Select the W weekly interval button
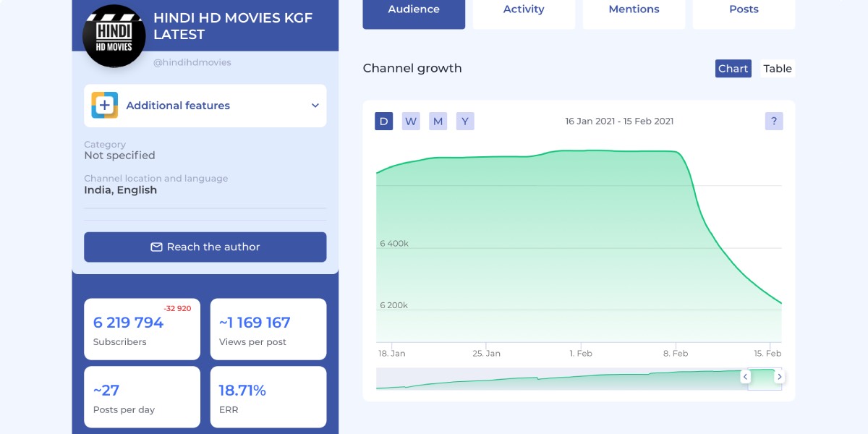The image size is (868, 434). click(411, 122)
